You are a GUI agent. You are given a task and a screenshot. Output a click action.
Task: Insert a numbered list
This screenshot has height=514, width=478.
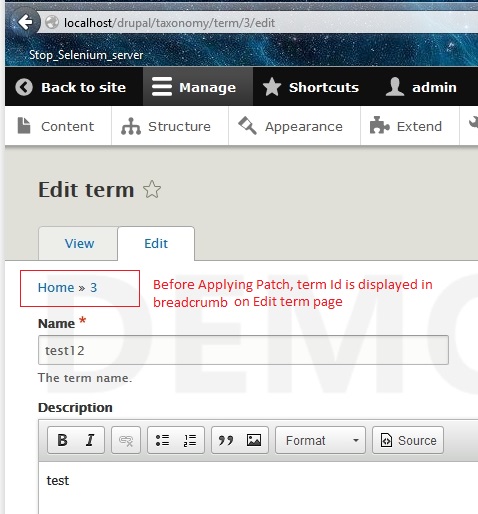(190, 440)
